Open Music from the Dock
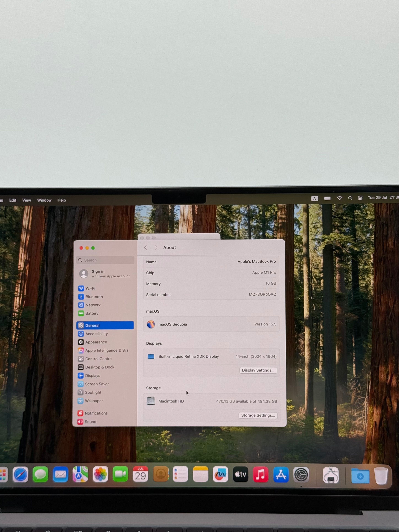The height and width of the screenshot is (532, 399). [x=261, y=475]
